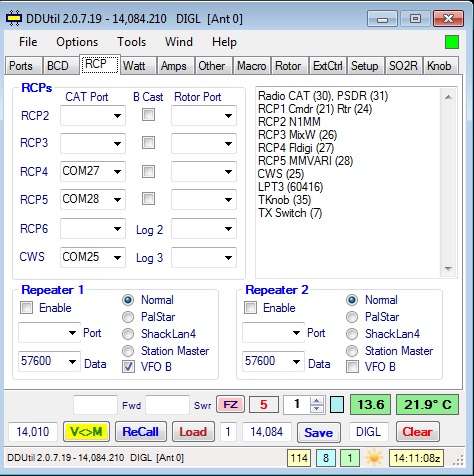Switch to the Macro tab
Viewport: 474px width, 476px height.
point(251,66)
